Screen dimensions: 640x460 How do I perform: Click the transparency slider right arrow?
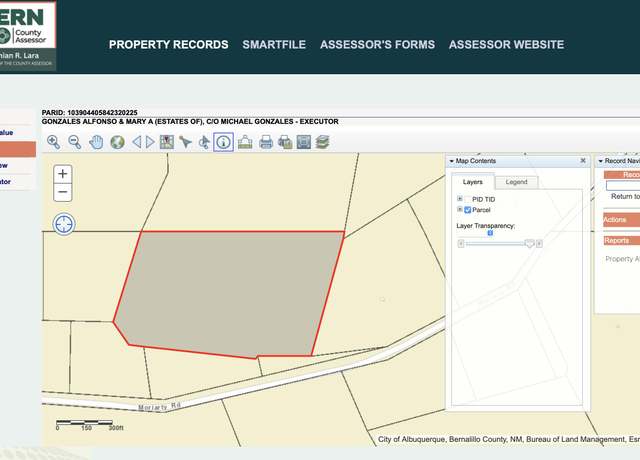pyautogui.click(x=539, y=244)
